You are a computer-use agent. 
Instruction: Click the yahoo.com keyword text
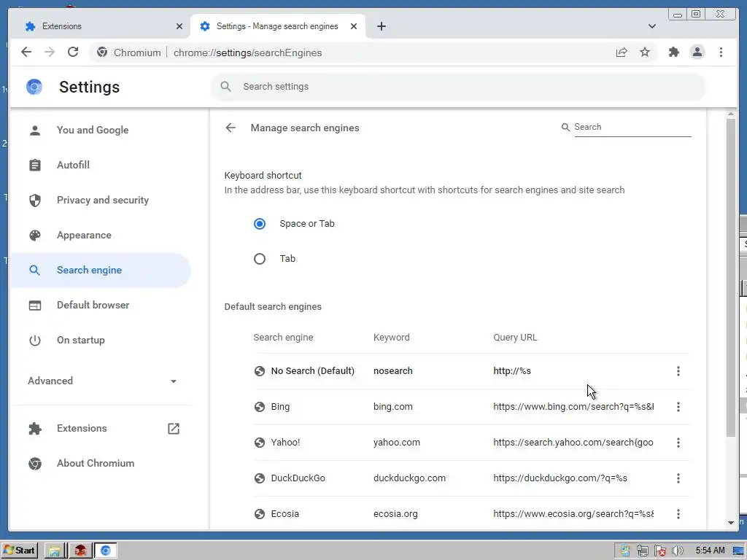point(397,443)
